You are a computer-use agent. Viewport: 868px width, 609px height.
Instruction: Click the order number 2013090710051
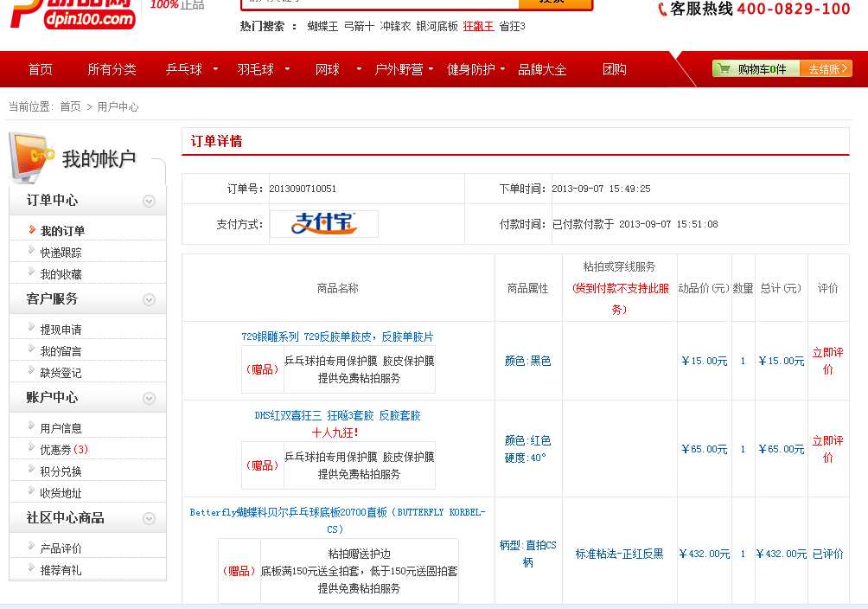[x=303, y=189]
